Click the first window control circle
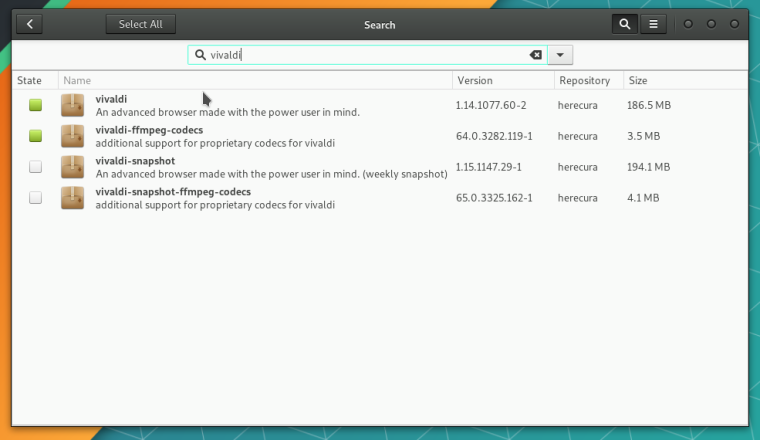The width and height of the screenshot is (760, 440). (x=688, y=24)
